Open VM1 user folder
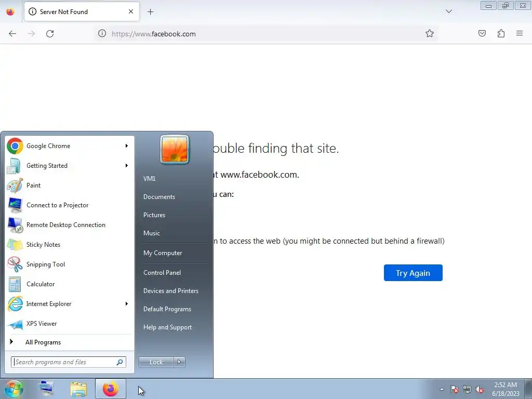This screenshot has width=532, height=399. coord(174,179)
